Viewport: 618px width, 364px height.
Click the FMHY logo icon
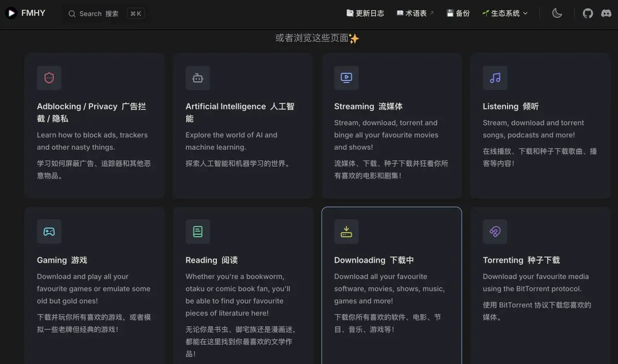[11, 13]
